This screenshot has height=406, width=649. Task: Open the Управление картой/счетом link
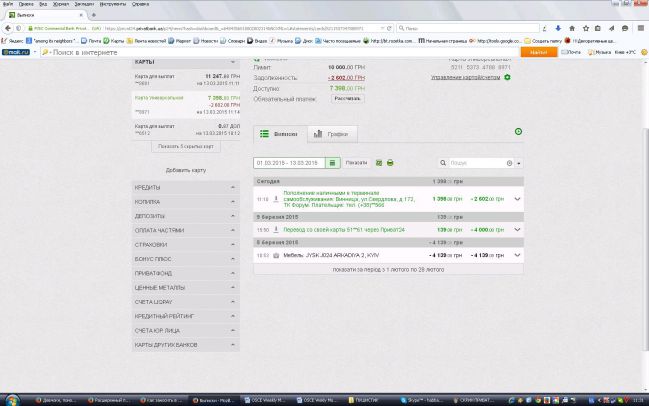coord(465,77)
